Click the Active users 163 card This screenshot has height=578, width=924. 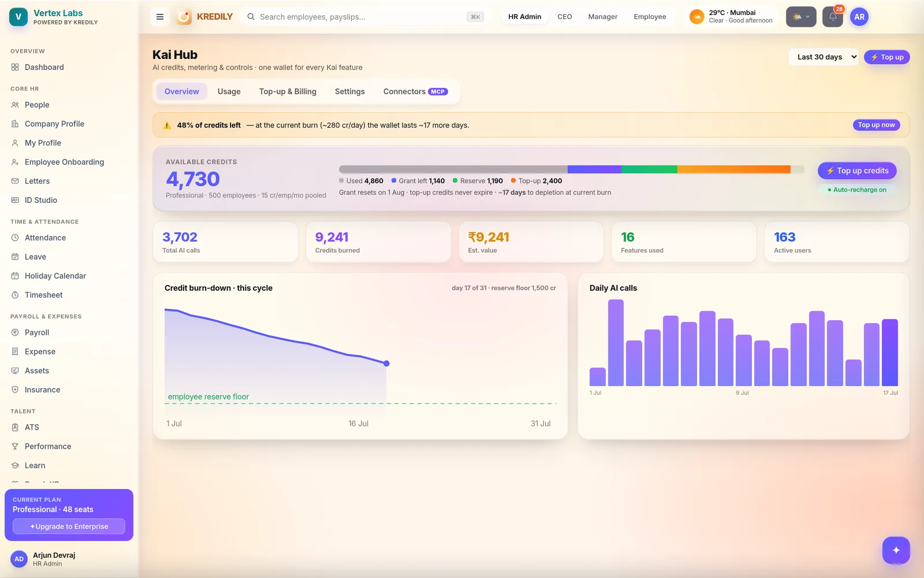click(837, 242)
